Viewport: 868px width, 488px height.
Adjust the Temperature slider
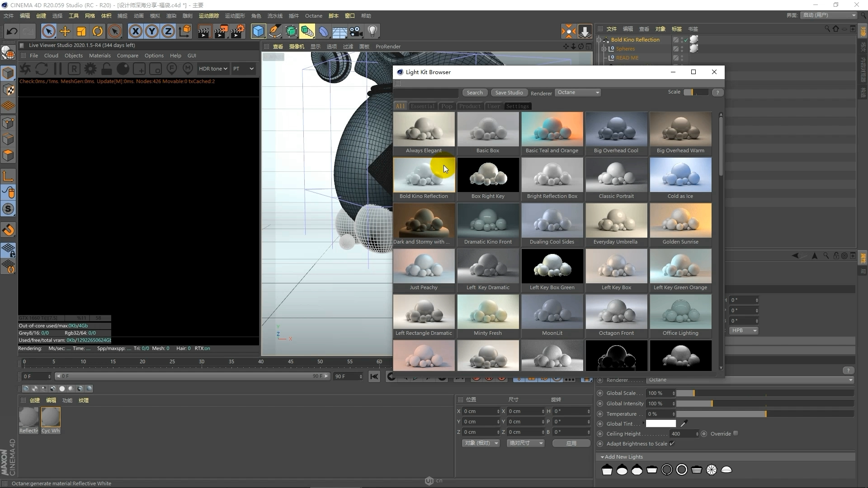click(765, 414)
